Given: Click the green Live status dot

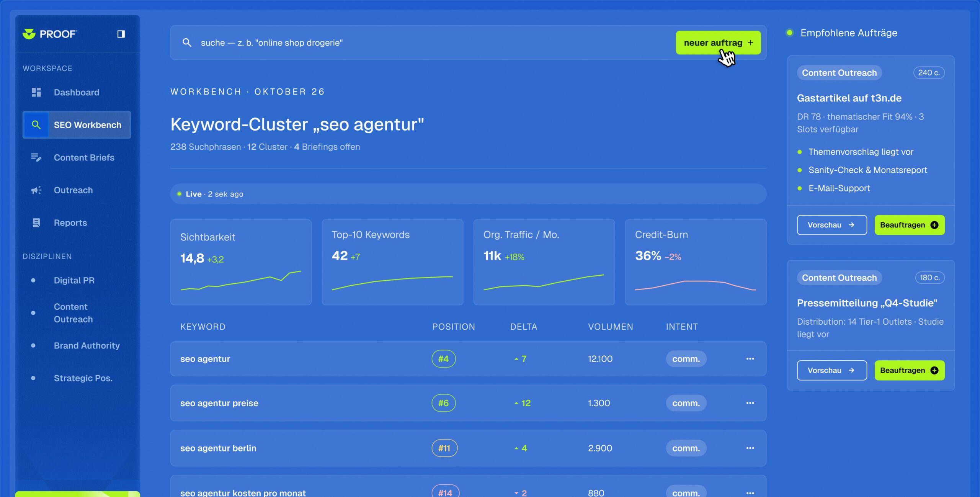Looking at the screenshot, I should [x=179, y=194].
